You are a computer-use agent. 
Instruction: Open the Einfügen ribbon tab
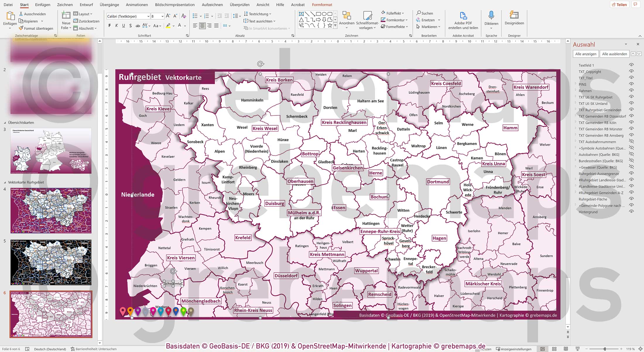pyautogui.click(x=42, y=5)
